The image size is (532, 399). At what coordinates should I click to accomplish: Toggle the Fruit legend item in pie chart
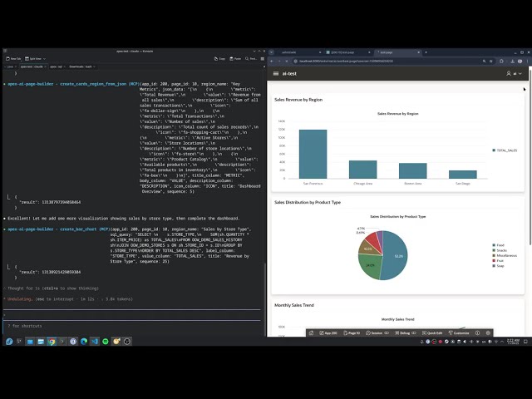coord(498,260)
